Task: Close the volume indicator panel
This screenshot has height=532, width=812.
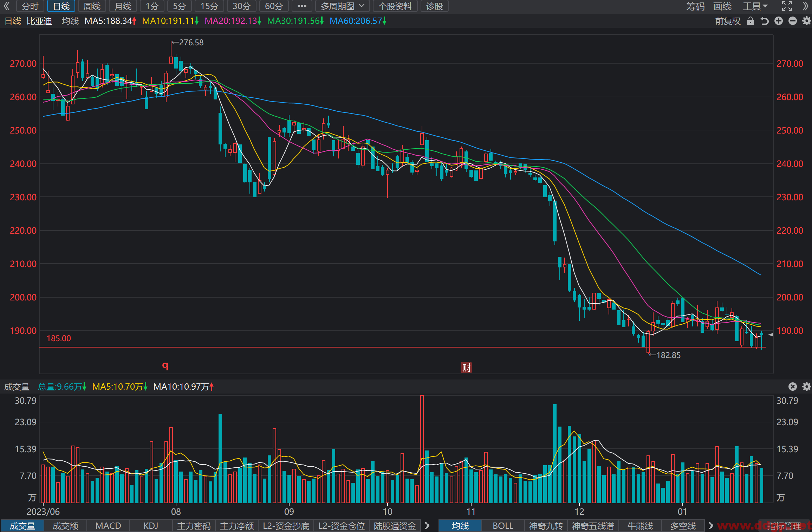Action: click(x=793, y=387)
